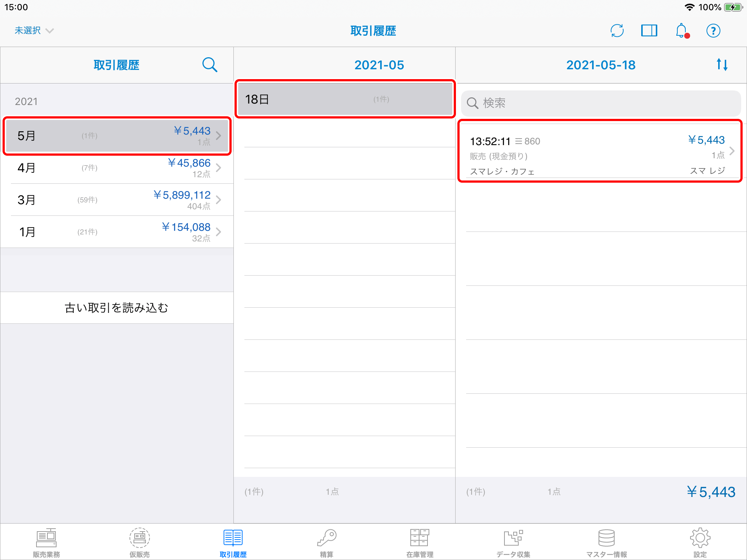Image resolution: width=747 pixels, height=560 pixels.
Task: Select the 18日 day row
Action: 345,99
